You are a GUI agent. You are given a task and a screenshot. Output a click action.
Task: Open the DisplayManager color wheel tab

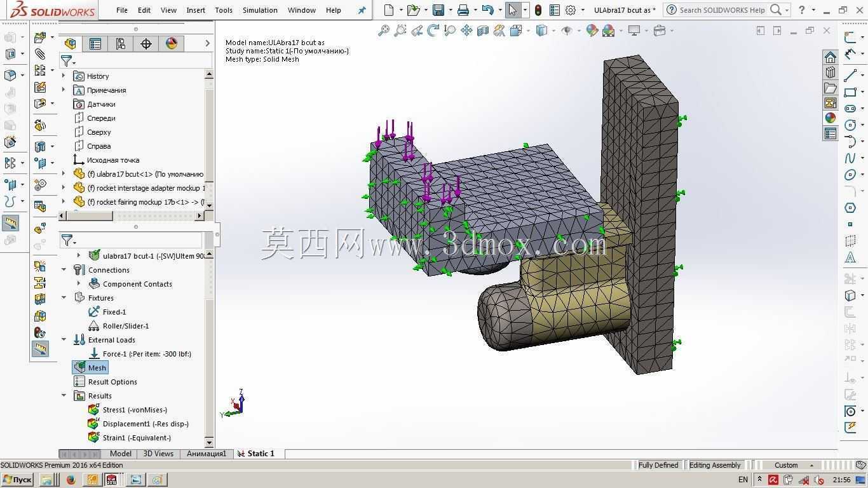172,43
